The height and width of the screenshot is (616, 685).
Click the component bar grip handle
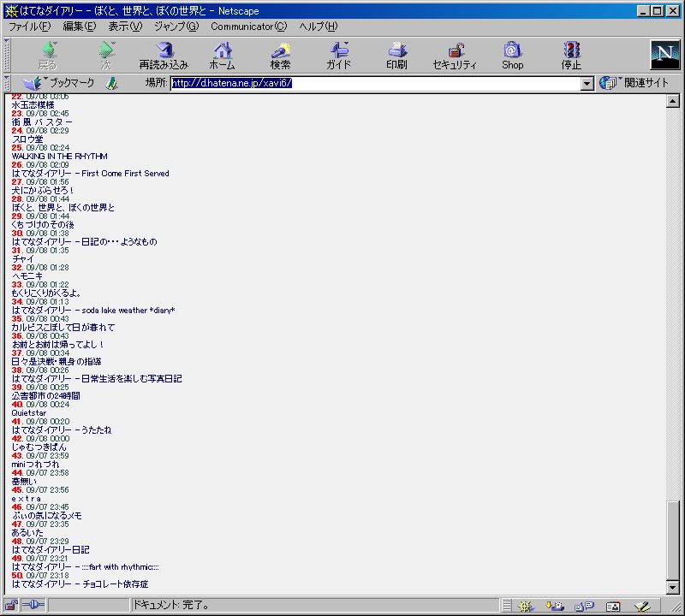click(x=506, y=606)
